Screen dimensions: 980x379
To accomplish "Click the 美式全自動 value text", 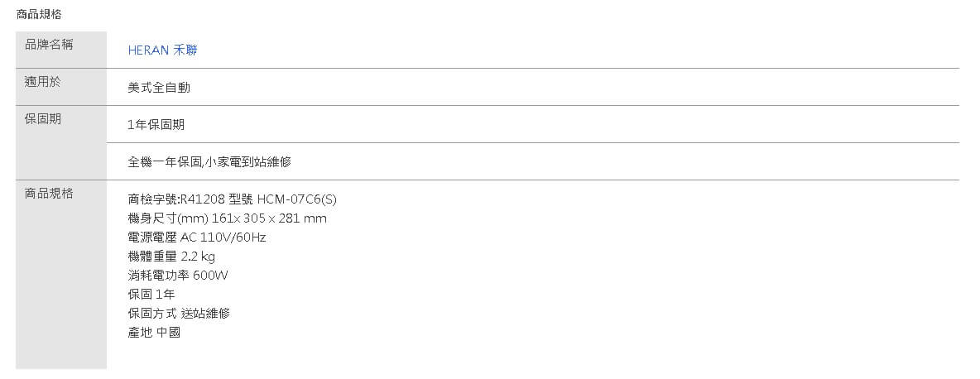I will pyautogui.click(x=159, y=87).
